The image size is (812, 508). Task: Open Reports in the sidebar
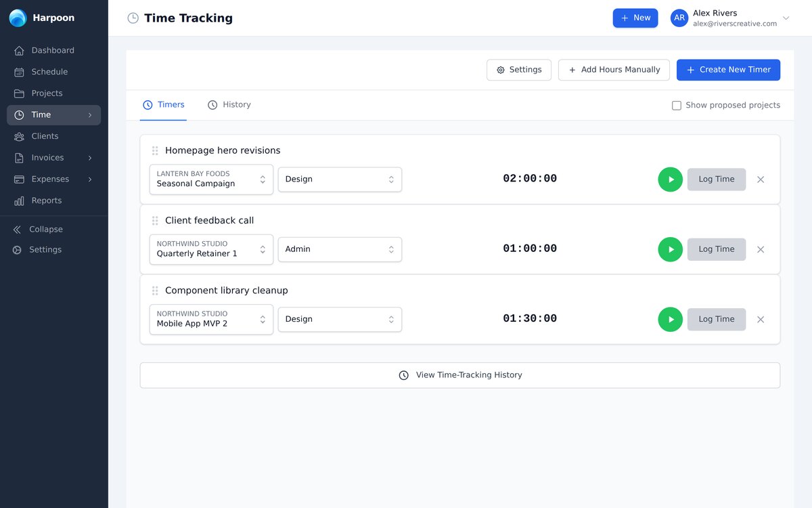53,200
